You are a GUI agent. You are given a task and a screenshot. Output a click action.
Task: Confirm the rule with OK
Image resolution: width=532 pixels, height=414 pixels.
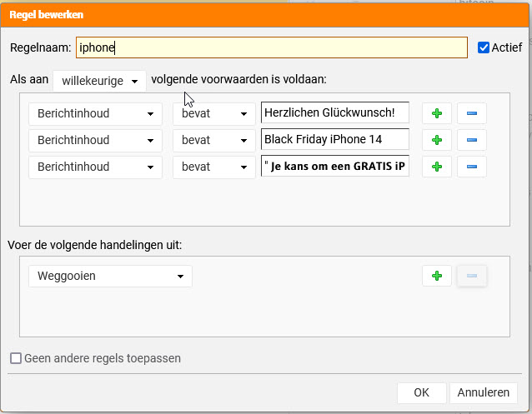click(421, 392)
